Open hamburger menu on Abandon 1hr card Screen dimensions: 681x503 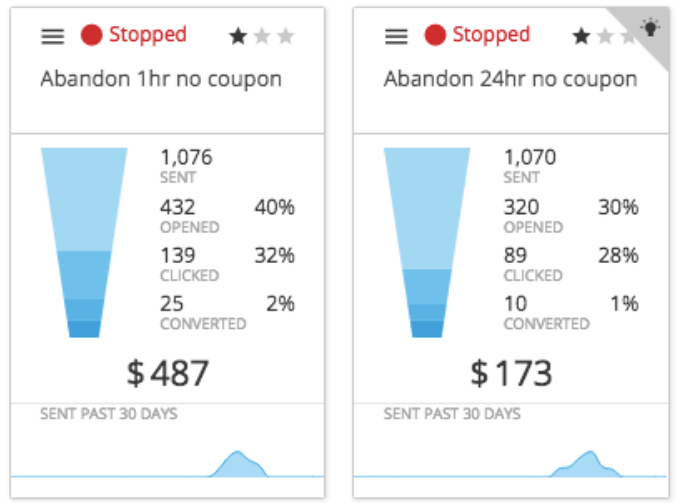(x=53, y=36)
